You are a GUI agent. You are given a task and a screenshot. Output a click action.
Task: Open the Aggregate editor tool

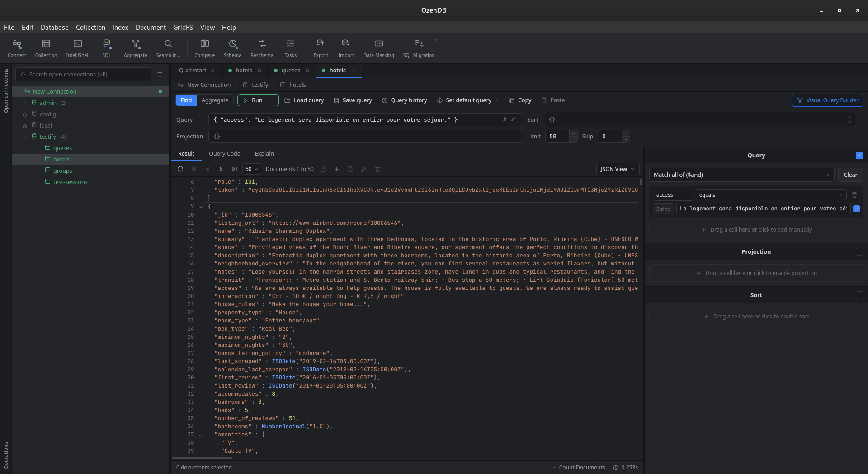(136, 48)
